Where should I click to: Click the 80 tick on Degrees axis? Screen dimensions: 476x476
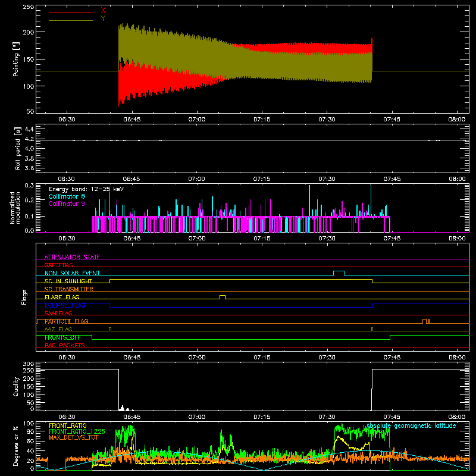[x=30, y=431]
